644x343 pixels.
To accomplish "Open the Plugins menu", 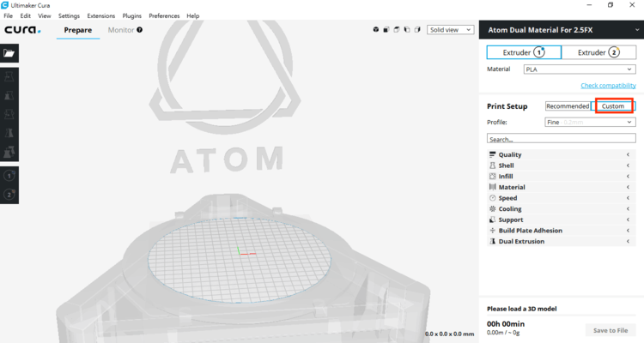I will [x=132, y=15].
